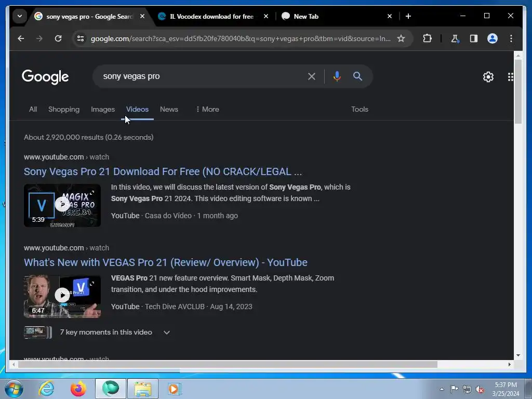The image size is (532, 399).
Task: Go to Google home via logo
Action: tap(45, 77)
